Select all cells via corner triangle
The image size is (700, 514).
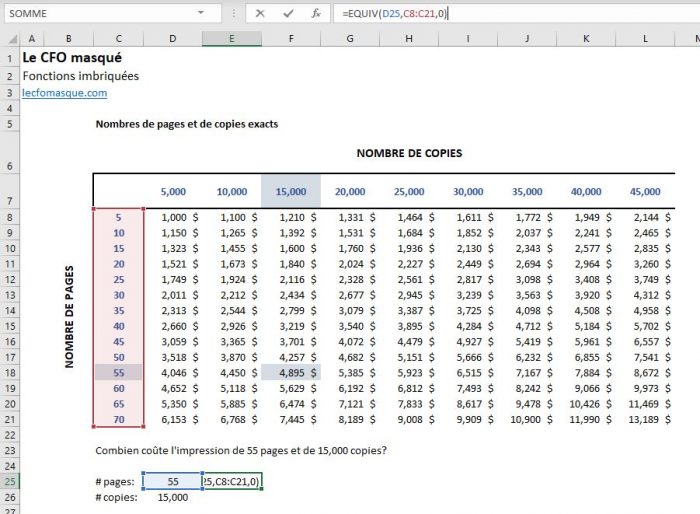coord(12,39)
